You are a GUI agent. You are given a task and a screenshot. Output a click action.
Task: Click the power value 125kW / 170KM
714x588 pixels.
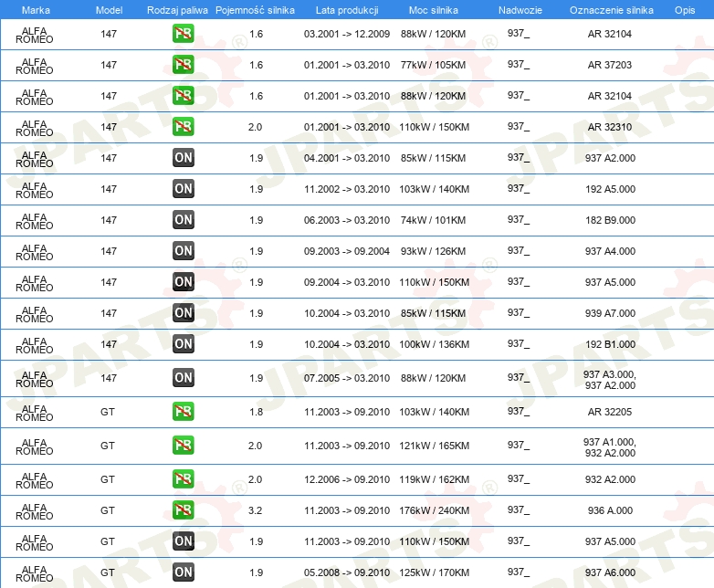click(434, 572)
